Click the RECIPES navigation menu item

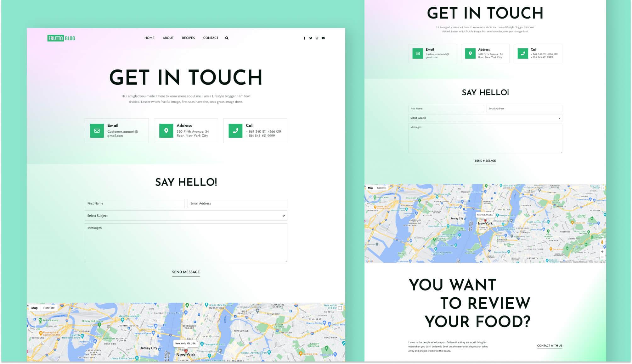point(189,38)
